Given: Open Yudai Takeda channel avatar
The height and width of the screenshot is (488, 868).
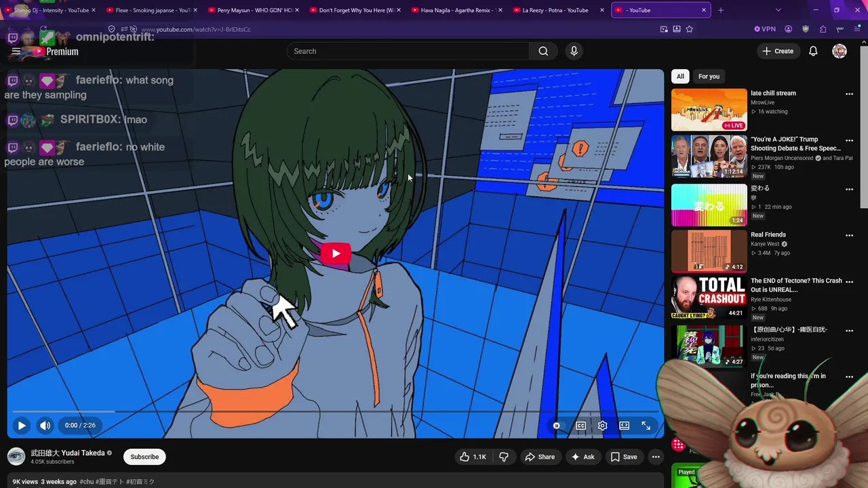Looking at the screenshot, I should pyautogui.click(x=16, y=457).
